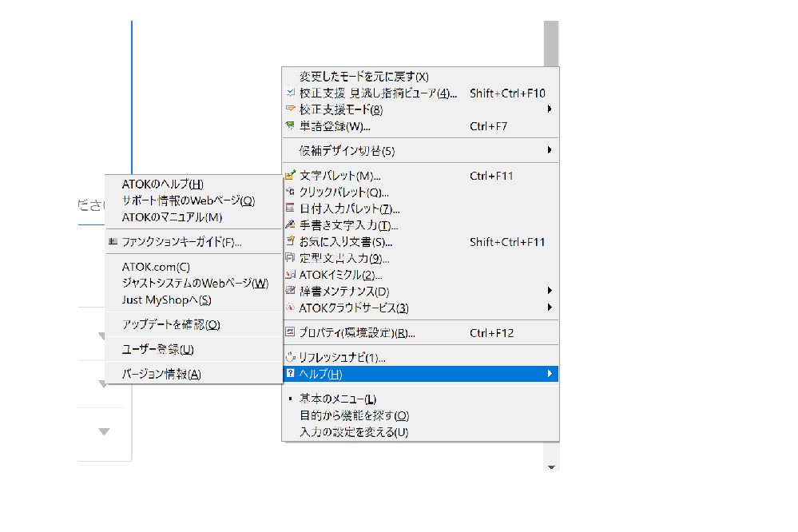Open ATOKのマニュアル(M)
798x532 pixels.
[x=172, y=217]
